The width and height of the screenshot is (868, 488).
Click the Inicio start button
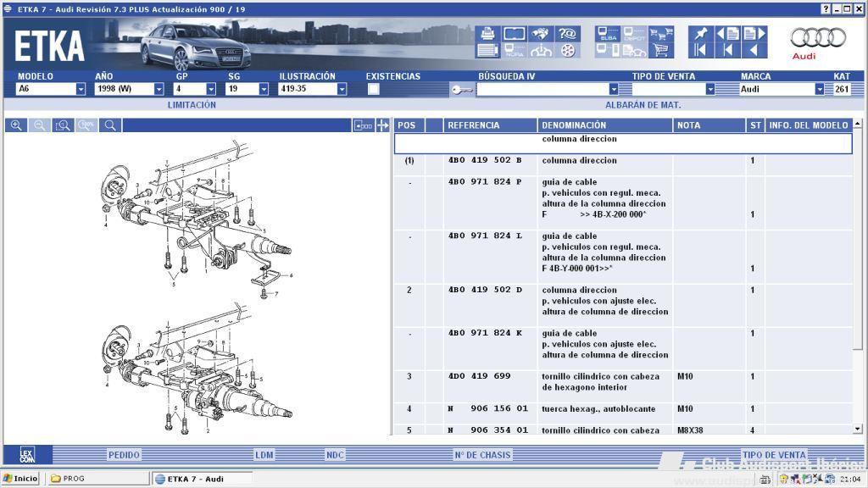click(x=20, y=479)
